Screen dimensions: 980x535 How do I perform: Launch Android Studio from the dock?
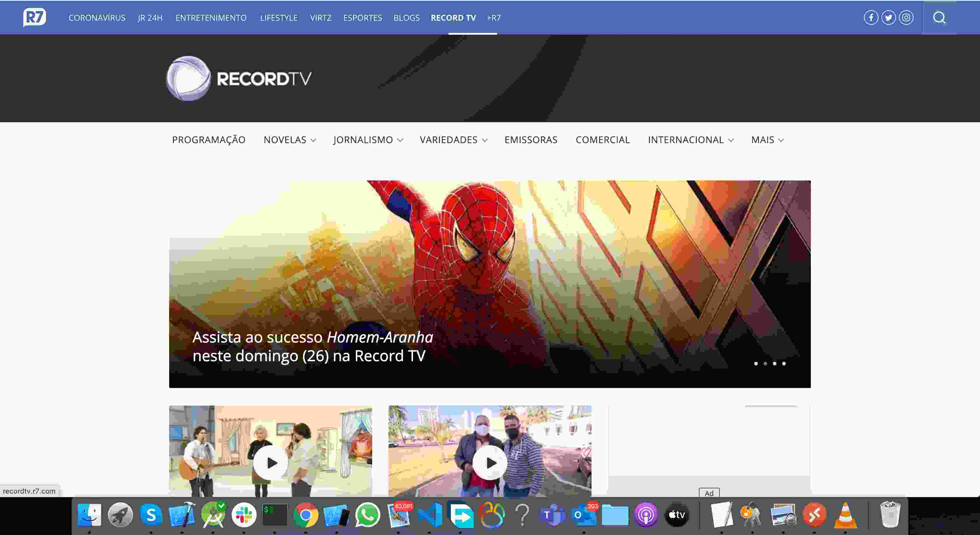point(213,515)
